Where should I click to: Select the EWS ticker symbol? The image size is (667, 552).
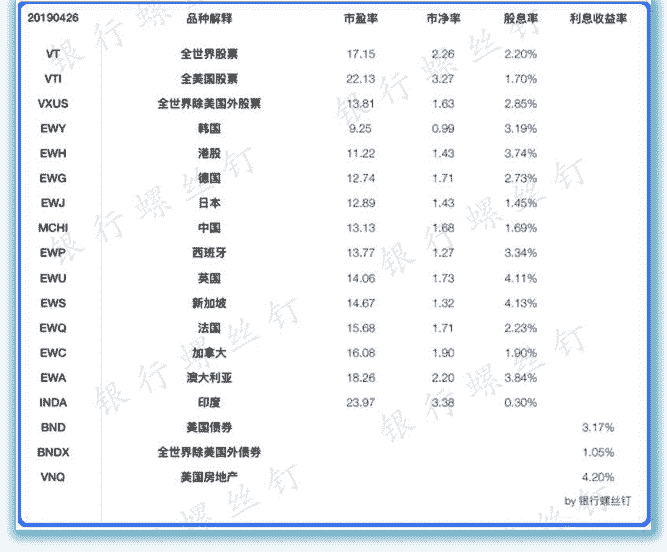point(53,303)
